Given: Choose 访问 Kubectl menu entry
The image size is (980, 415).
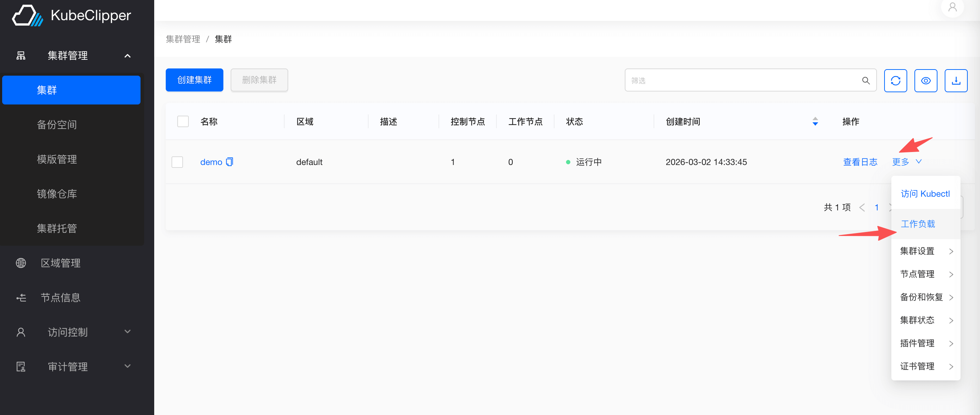Looking at the screenshot, I should coord(925,193).
